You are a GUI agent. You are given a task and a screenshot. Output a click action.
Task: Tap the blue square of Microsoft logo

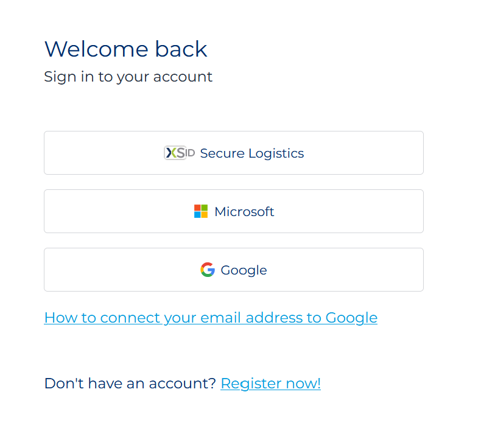click(197, 215)
